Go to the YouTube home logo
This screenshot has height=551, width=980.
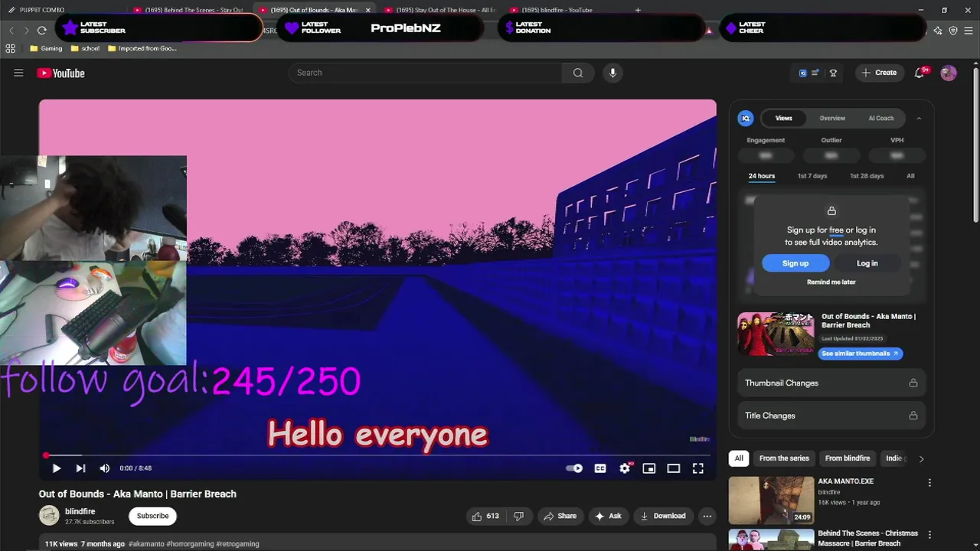click(60, 73)
